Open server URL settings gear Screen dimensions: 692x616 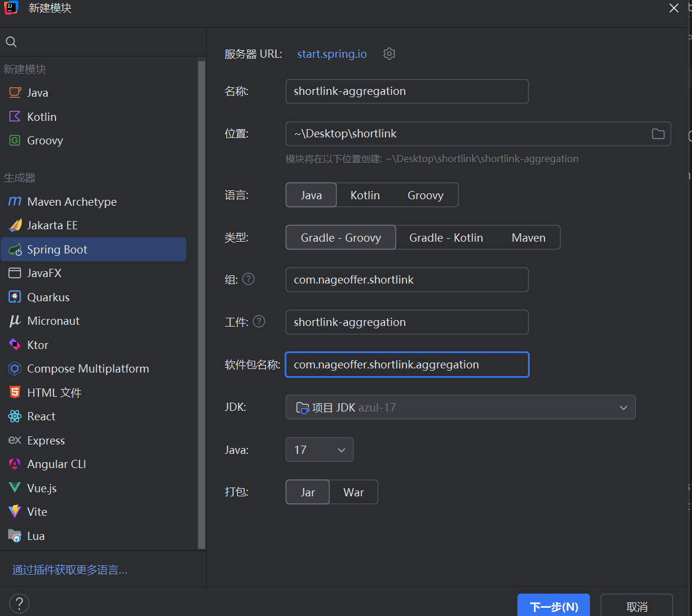pyautogui.click(x=389, y=54)
